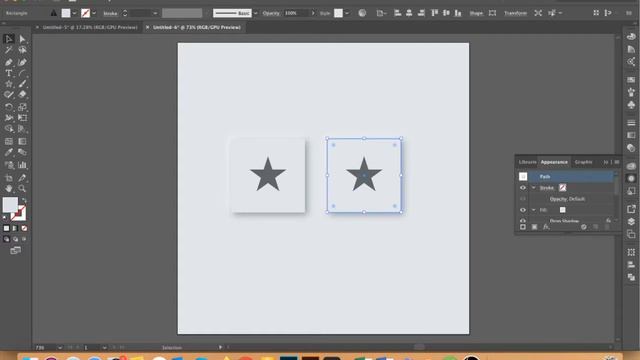Select the Paintbrush tool
This screenshot has width=640, height=360.
click(x=22, y=84)
